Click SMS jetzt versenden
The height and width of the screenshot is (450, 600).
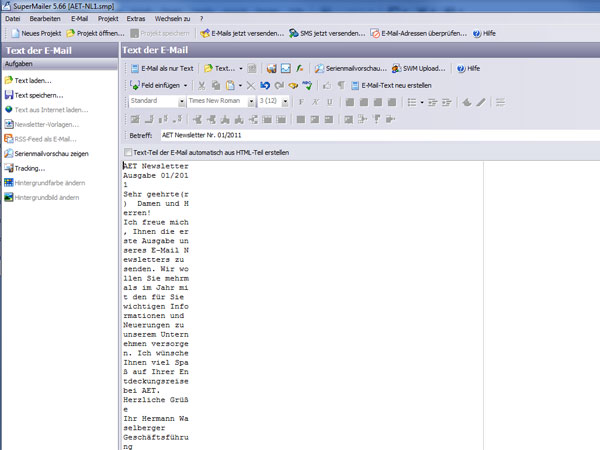pos(327,33)
